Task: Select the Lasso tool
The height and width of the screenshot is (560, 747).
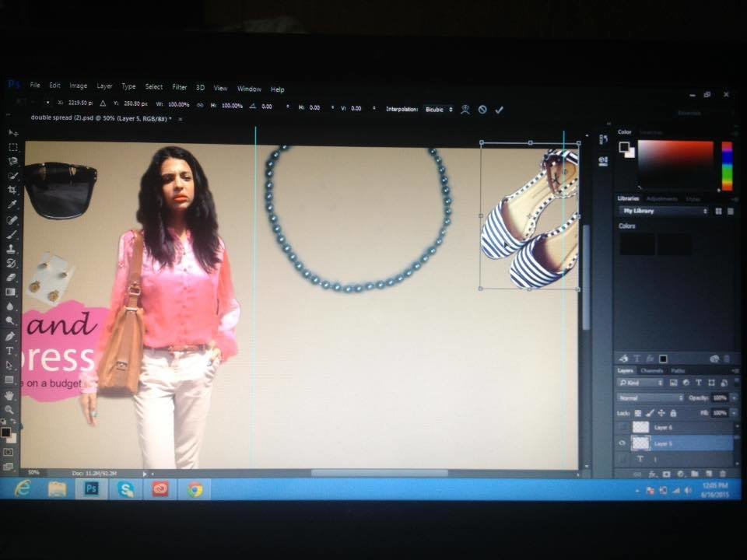Action: coord(13,161)
